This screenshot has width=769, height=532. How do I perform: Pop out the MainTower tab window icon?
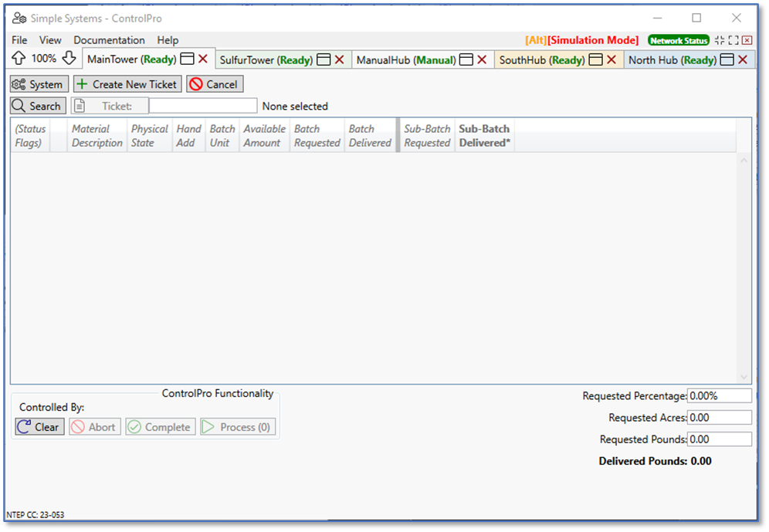click(187, 59)
